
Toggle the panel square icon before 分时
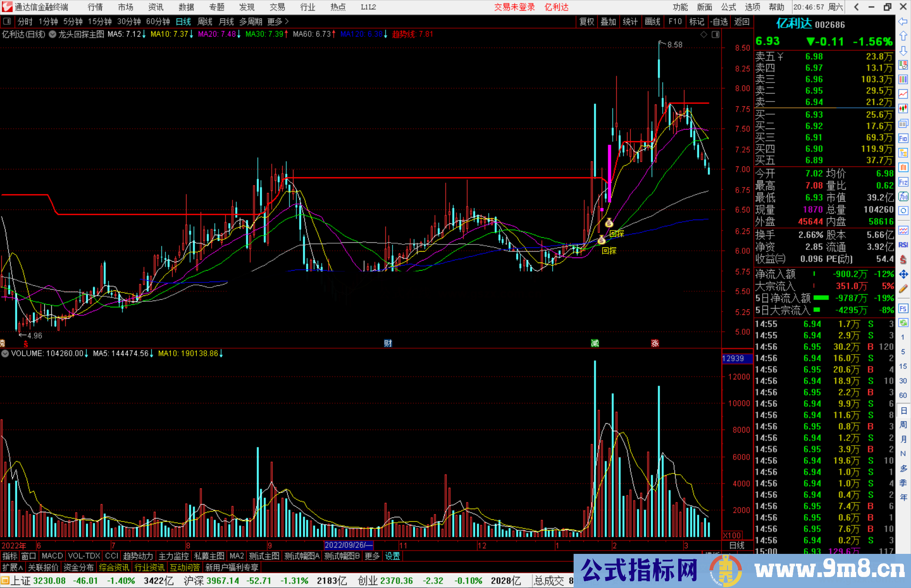coord(7,21)
